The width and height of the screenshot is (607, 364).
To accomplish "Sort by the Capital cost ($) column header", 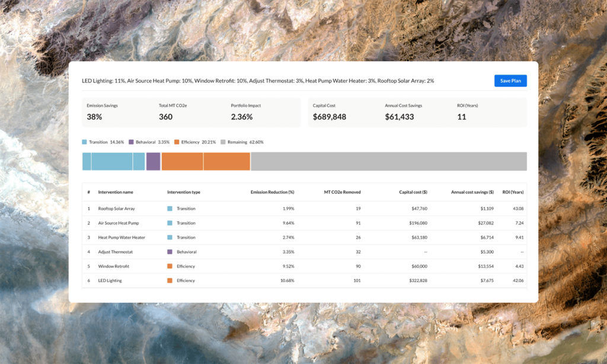I will pos(414,192).
